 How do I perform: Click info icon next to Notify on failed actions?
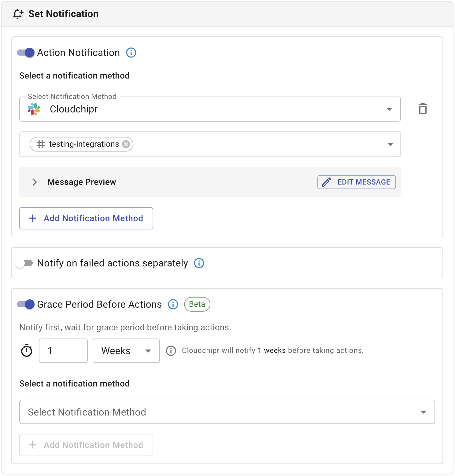199,263
